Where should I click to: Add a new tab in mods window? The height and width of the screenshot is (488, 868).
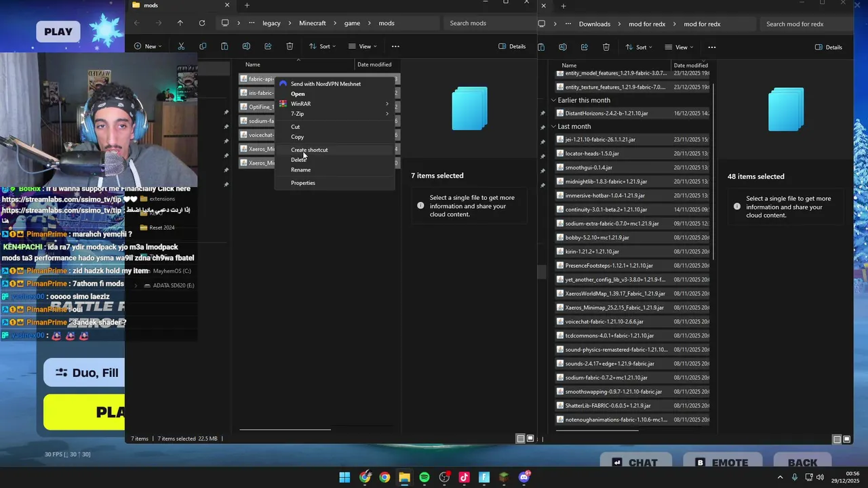[x=247, y=5]
